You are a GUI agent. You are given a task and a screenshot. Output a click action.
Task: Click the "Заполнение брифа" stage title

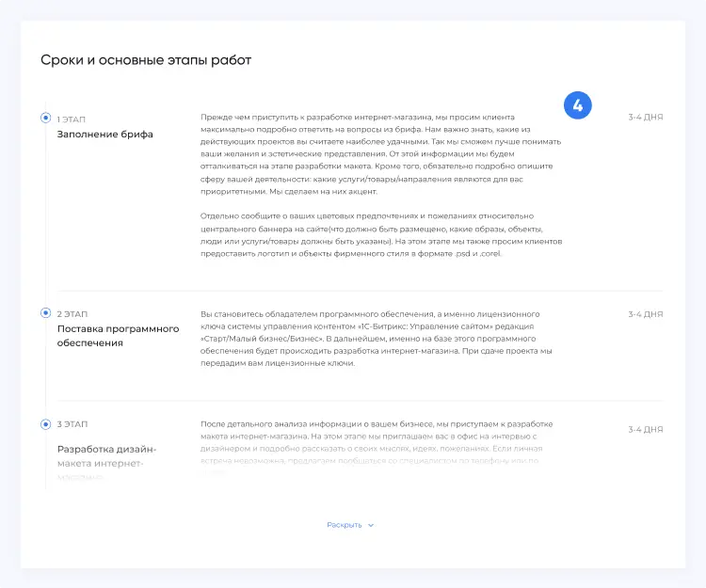click(x=104, y=135)
